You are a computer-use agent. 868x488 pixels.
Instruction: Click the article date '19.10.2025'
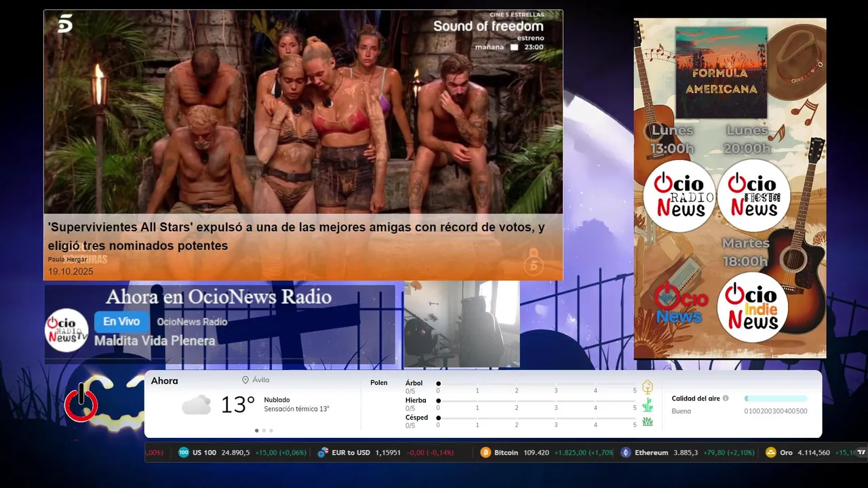pyautogui.click(x=71, y=272)
